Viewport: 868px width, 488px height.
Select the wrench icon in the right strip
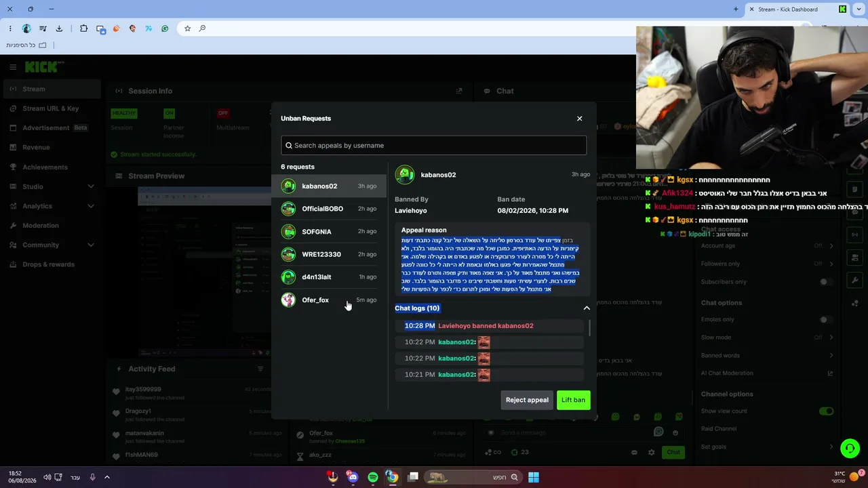pos(855,280)
